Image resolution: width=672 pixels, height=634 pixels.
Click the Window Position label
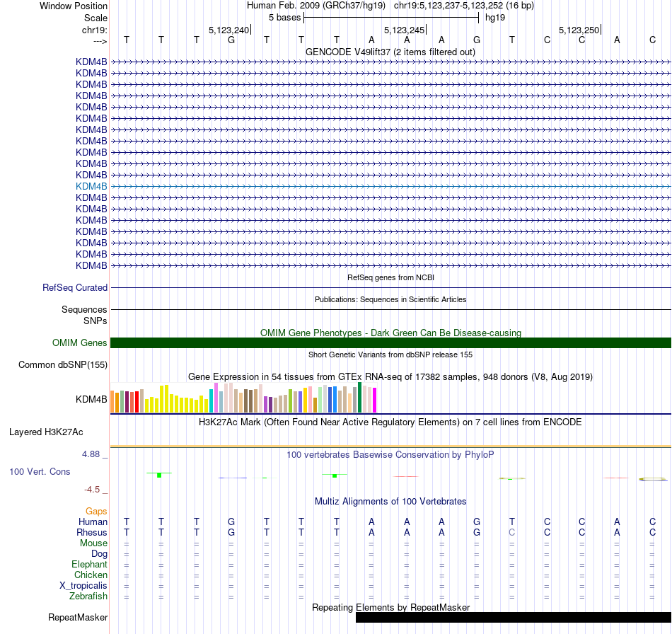click(x=74, y=6)
